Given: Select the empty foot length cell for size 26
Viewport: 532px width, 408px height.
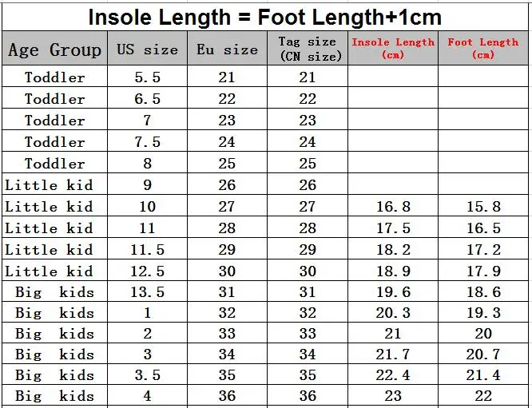Looking at the screenshot, I should point(483,184).
